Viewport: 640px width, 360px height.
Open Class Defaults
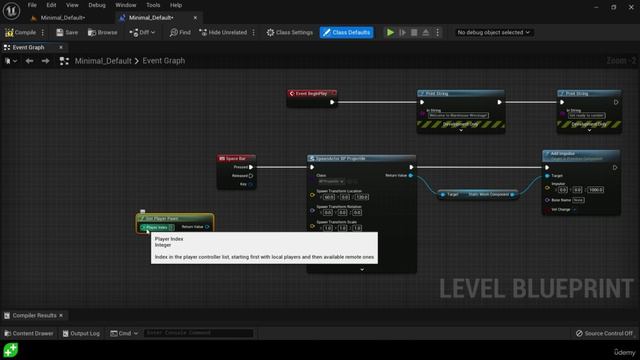tap(347, 32)
